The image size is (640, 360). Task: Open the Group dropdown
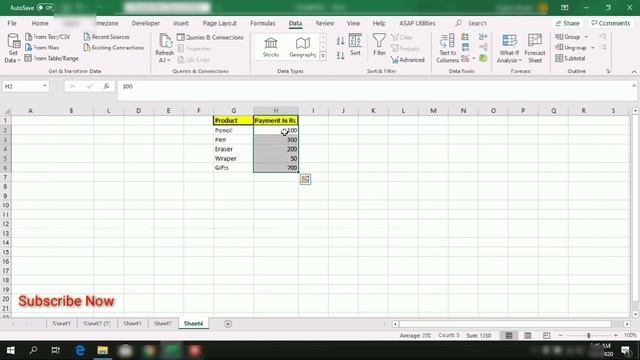tap(586, 37)
